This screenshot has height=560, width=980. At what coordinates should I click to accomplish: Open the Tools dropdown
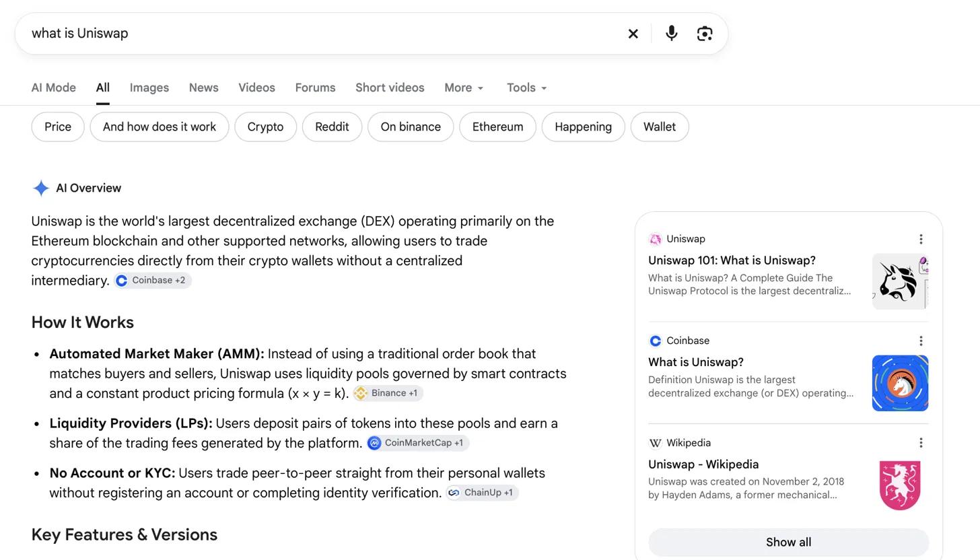(x=527, y=88)
